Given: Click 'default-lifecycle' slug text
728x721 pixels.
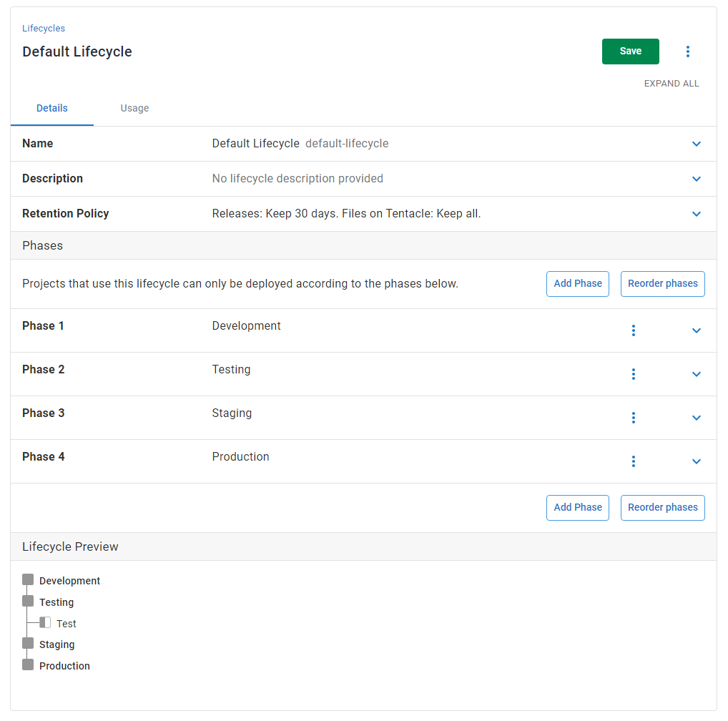Looking at the screenshot, I should click(x=347, y=144).
